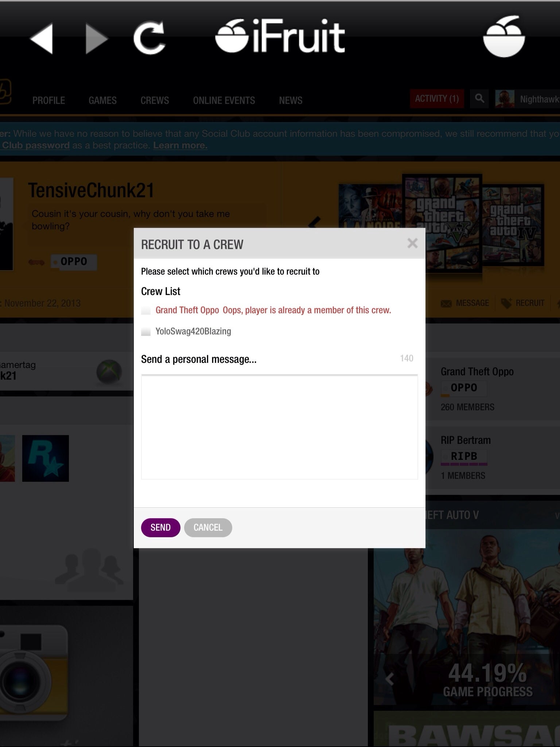Open the Grand Theft Auto V cover art
The image size is (560, 747).
442,223
